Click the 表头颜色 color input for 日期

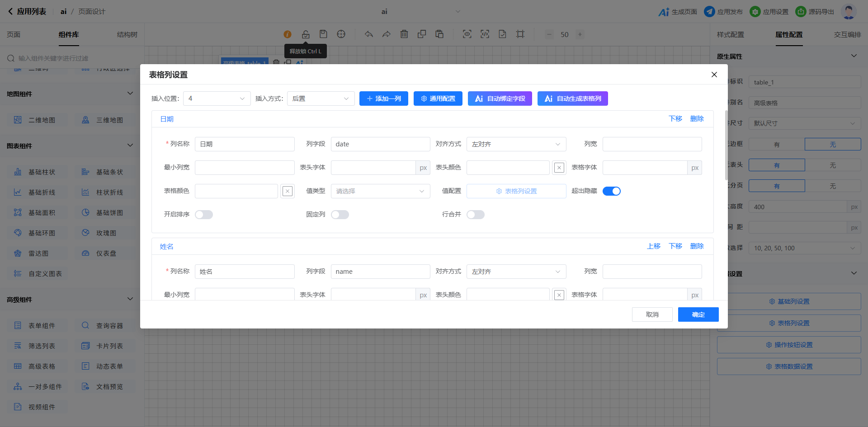508,168
